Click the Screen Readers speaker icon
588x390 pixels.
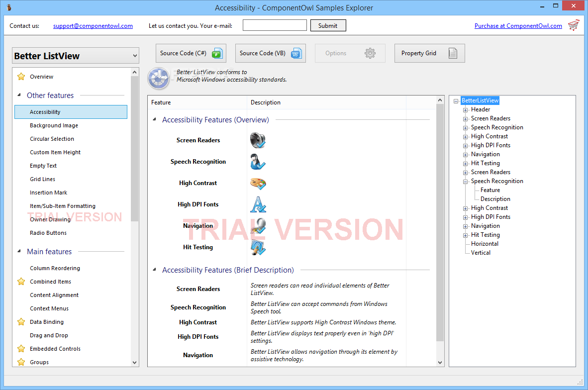pyautogui.click(x=258, y=140)
